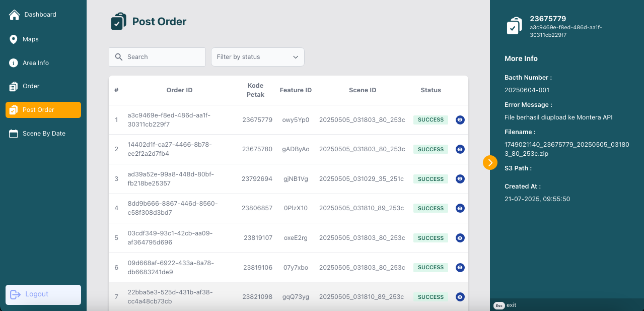Collapse the detail panel with orange chevron

point(490,162)
